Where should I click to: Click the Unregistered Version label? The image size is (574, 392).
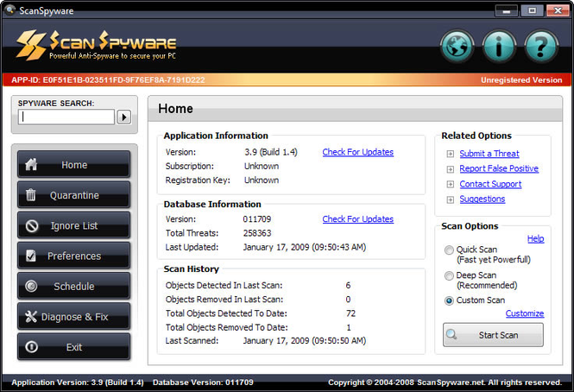click(521, 80)
